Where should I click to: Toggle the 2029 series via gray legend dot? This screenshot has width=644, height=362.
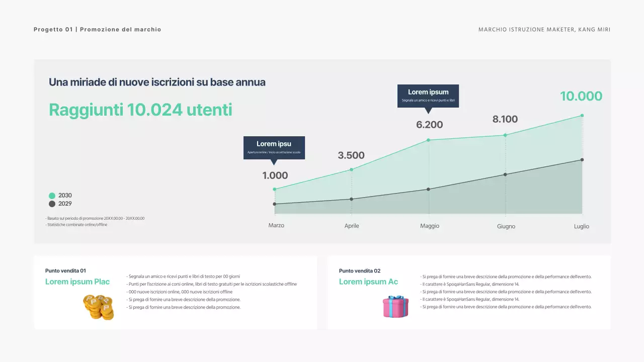pos(52,204)
